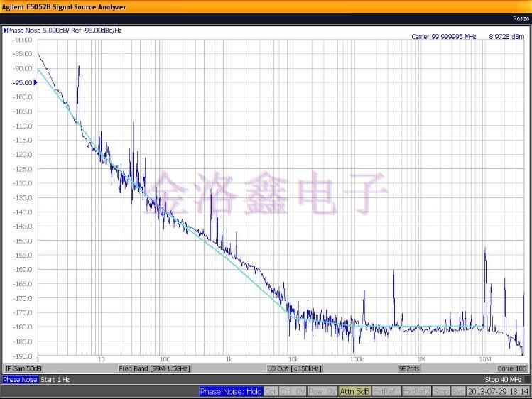This screenshot has width=532, height=399.
Task: Click the Attn 5dB status indicator
Action: [354, 391]
